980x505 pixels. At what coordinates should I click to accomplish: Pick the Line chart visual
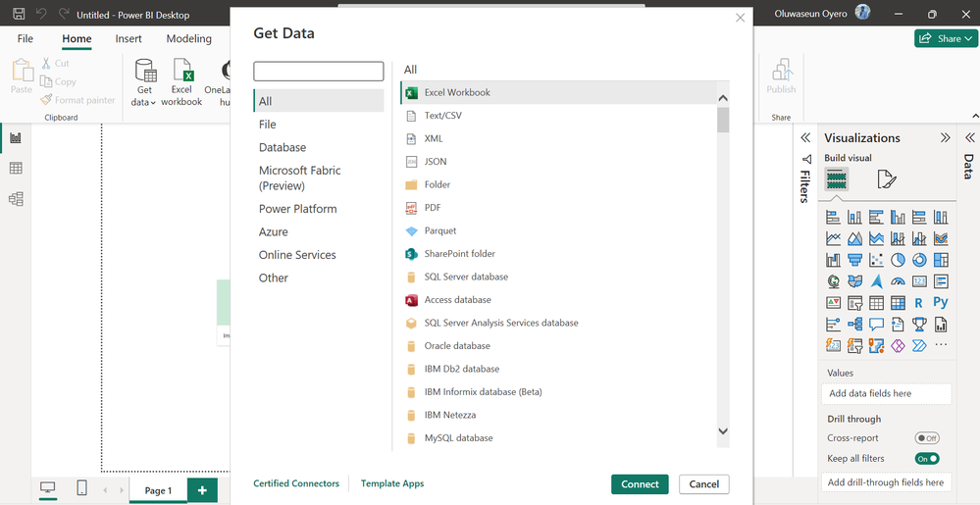coord(833,238)
